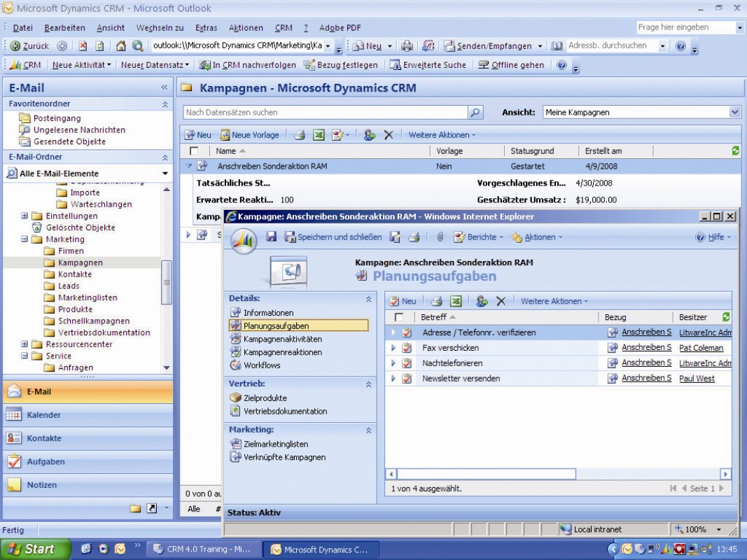747x560 pixels.
Task: Click the print icon in Planungsaufgaben toolbar
Action: (436, 301)
